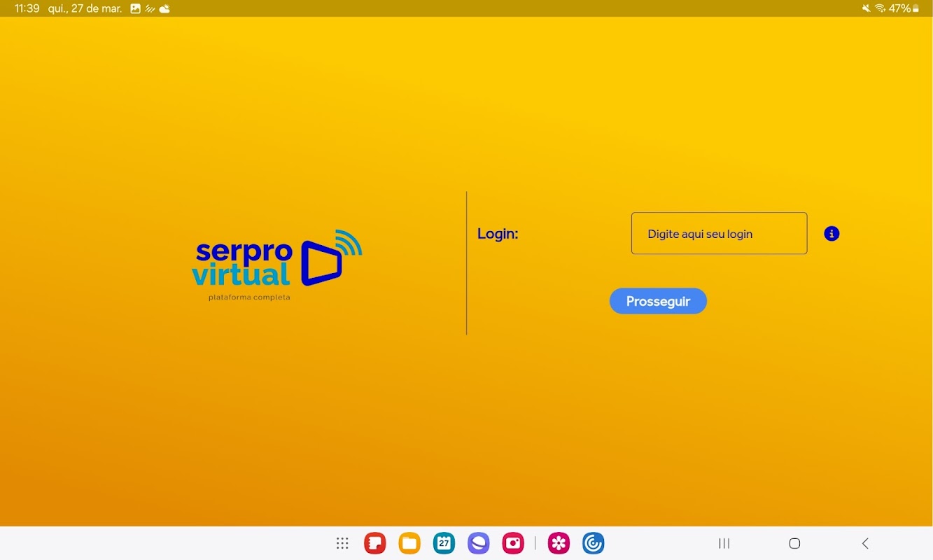Open the orange My Files folder app
This screenshot has width=933, height=560.
click(x=409, y=543)
